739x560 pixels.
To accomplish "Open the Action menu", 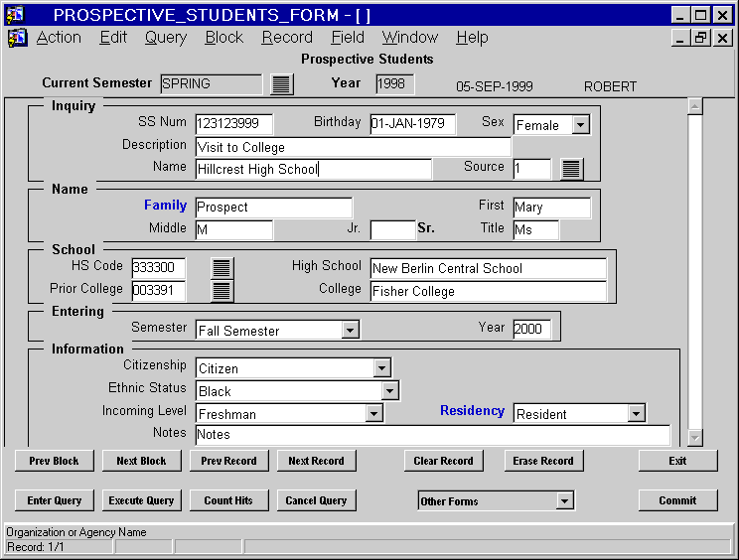I will pos(59,37).
